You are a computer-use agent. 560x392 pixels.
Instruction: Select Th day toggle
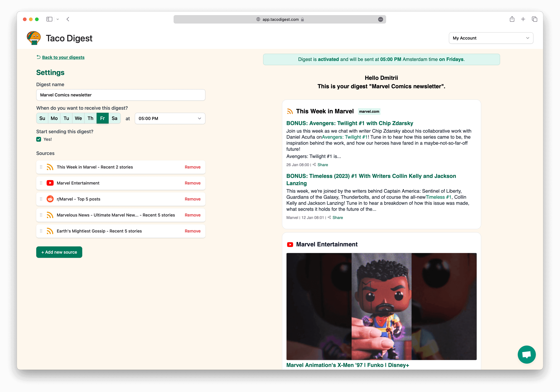tap(90, 118)
